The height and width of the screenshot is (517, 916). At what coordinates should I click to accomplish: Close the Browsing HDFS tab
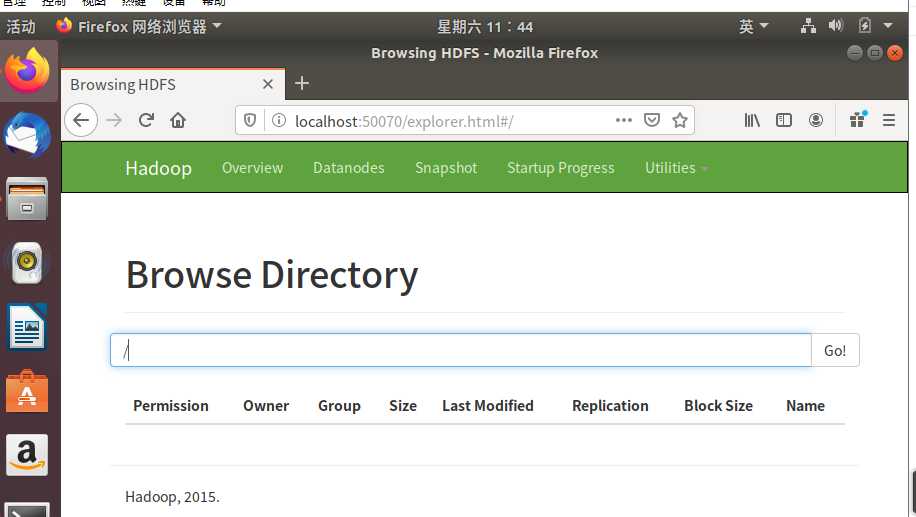pyautogui.click(x=268, y=84)
